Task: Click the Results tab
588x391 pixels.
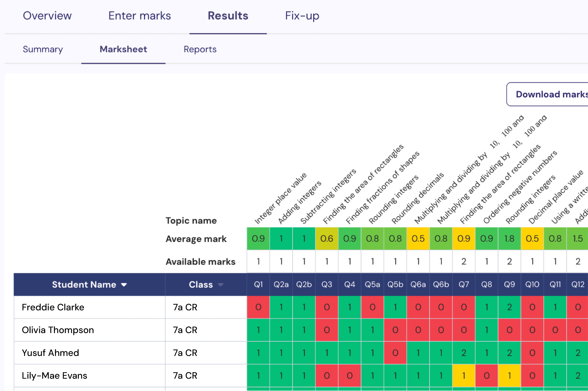Action: [x=228, y=16]
